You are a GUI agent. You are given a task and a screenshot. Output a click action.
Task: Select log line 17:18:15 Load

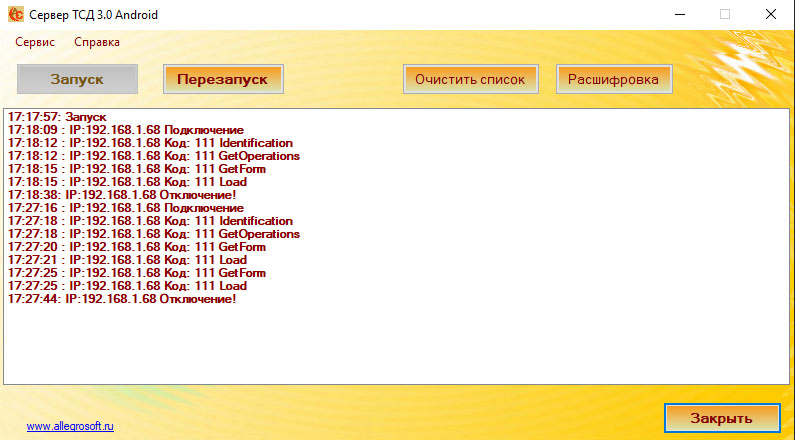coord(127,182)
